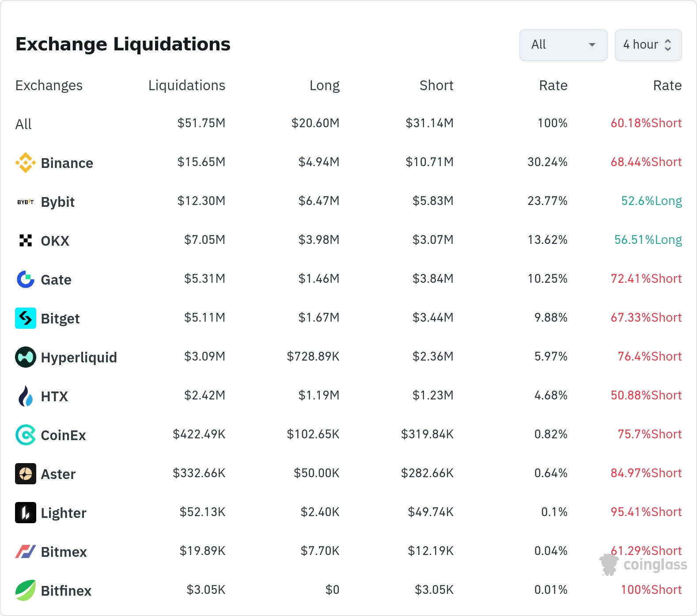The width and height of the screenshot is (697, 616).
Task: Click the Lighter logo icon
Action: (25, 513)
